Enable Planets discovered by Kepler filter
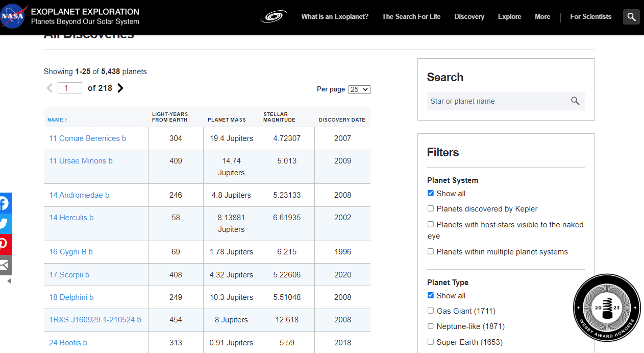The image size is (644, 353). coord(431,208)
